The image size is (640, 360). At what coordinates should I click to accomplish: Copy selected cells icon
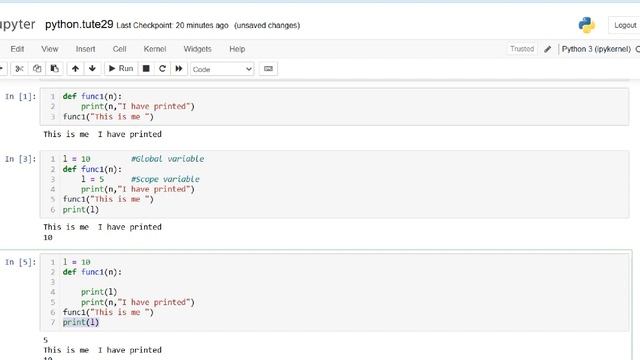click(37, 69)
